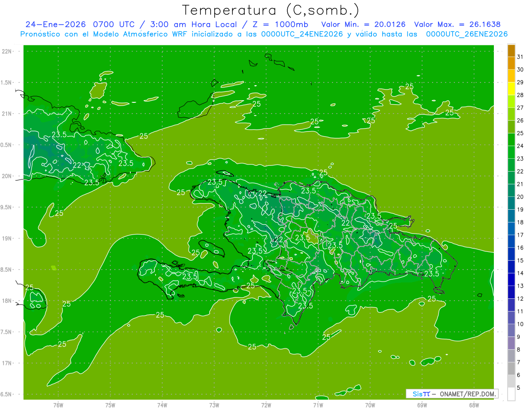
Task: Click the 76W longitude axis label
Action: [x=58, y=405]
